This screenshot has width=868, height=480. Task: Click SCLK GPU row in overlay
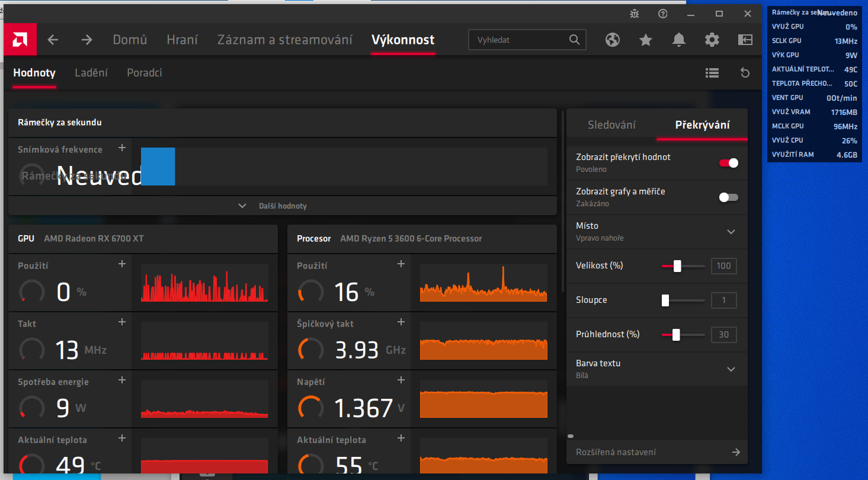coord(815,41)
